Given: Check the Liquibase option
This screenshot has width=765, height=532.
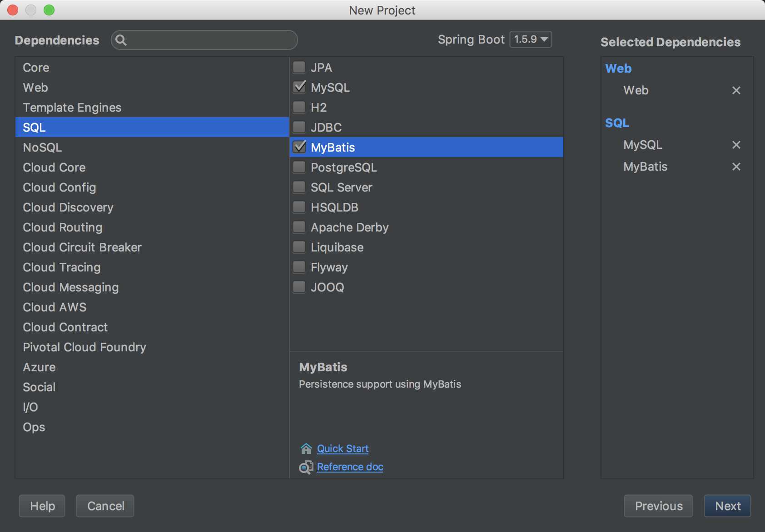Looking at the screenshot, I should pyautogui.click(x=299, y=247).
